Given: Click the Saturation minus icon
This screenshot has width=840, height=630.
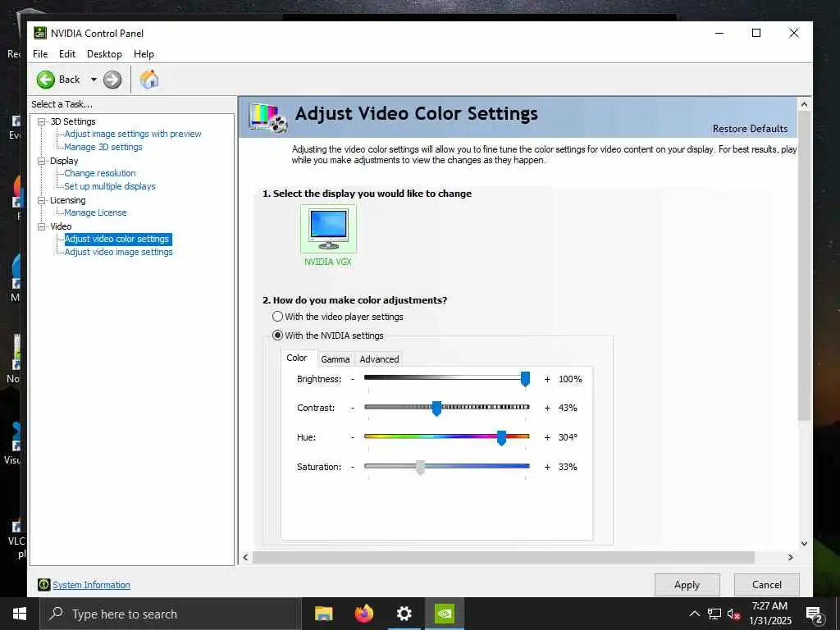Looking at the screenshot, I should click(353, 467).
